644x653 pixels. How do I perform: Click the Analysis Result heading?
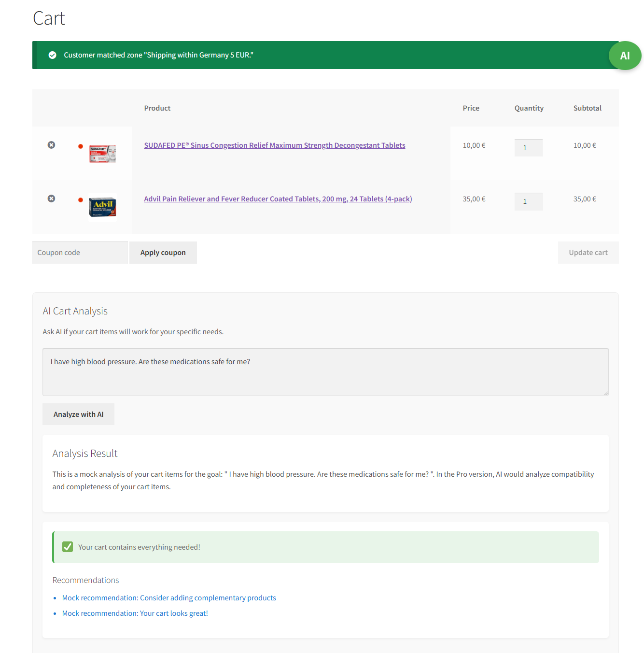coord(85,454)
